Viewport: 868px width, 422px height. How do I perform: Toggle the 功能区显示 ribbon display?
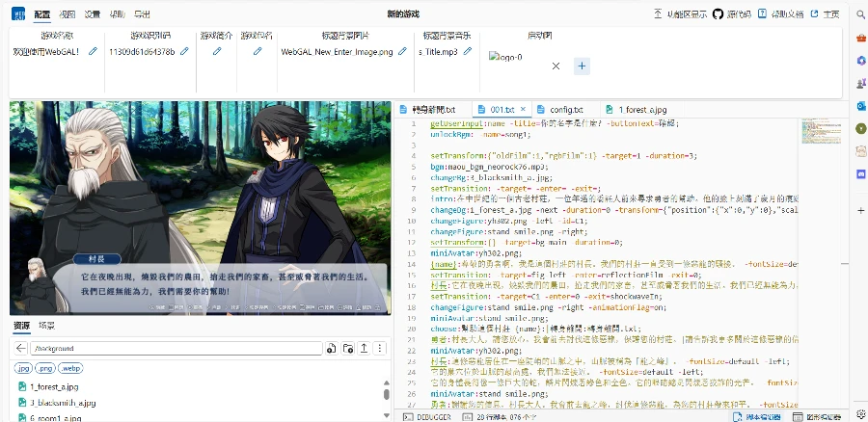pos(680,14)
